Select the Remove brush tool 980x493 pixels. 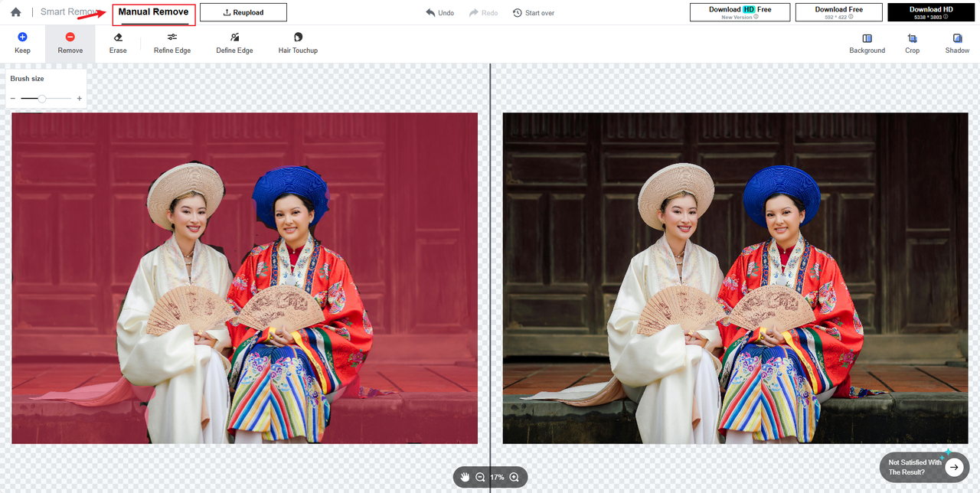pyautogui.click(x=70, y=44)
